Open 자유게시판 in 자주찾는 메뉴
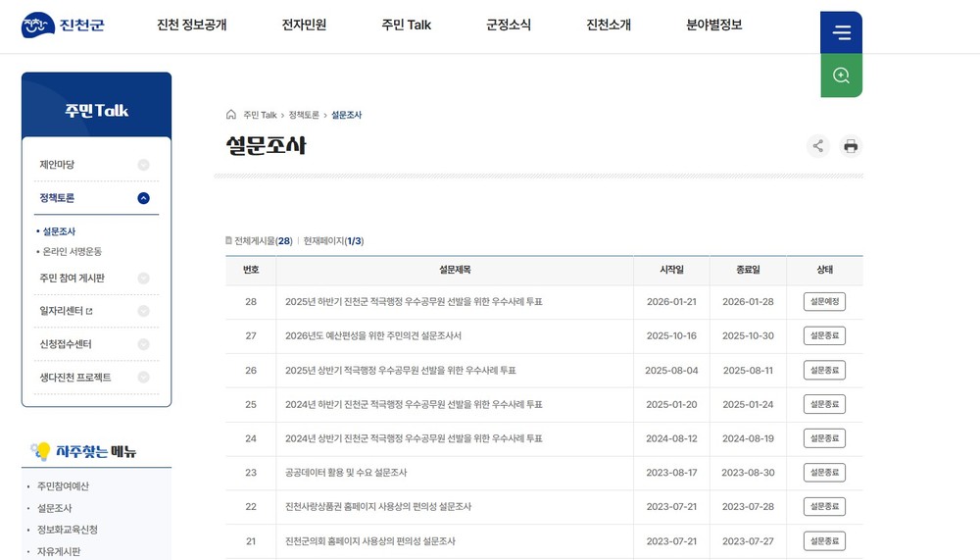This screenshot has height=560, width=980. tap(59, 551)
